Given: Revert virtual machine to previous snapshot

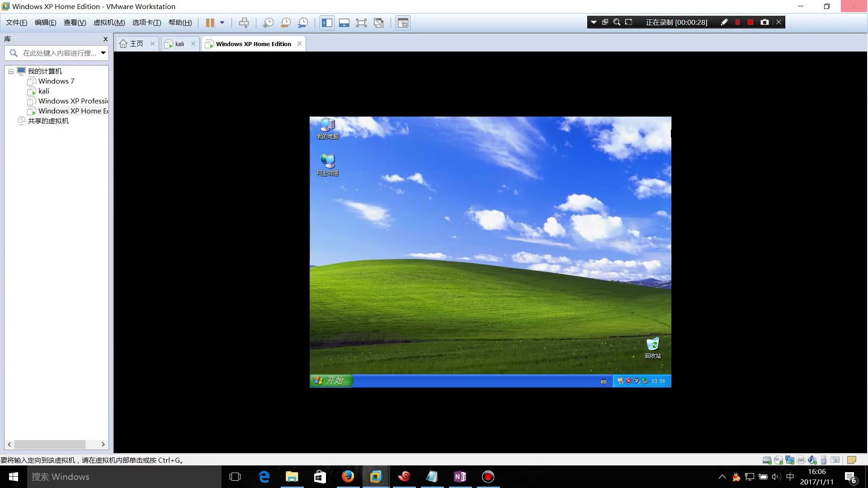Looking at the screenshot, I should click(286, 23).
